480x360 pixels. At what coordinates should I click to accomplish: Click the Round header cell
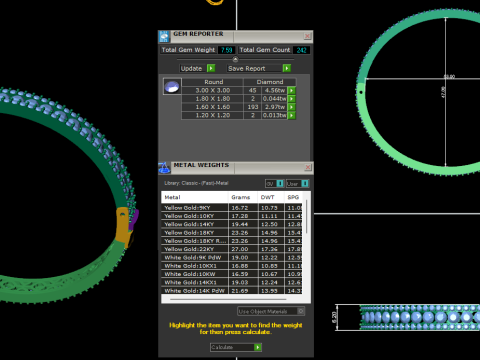[x=213, y=82]
